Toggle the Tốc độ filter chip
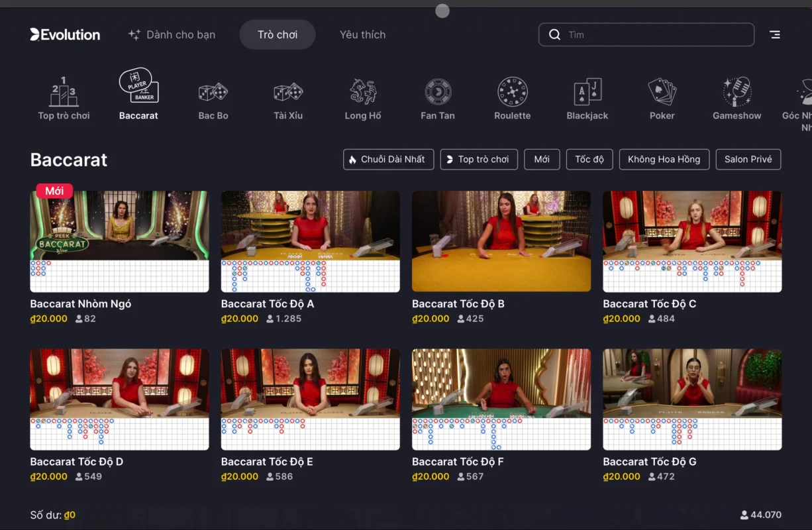The image size is (812, 530). pos(589,160)
